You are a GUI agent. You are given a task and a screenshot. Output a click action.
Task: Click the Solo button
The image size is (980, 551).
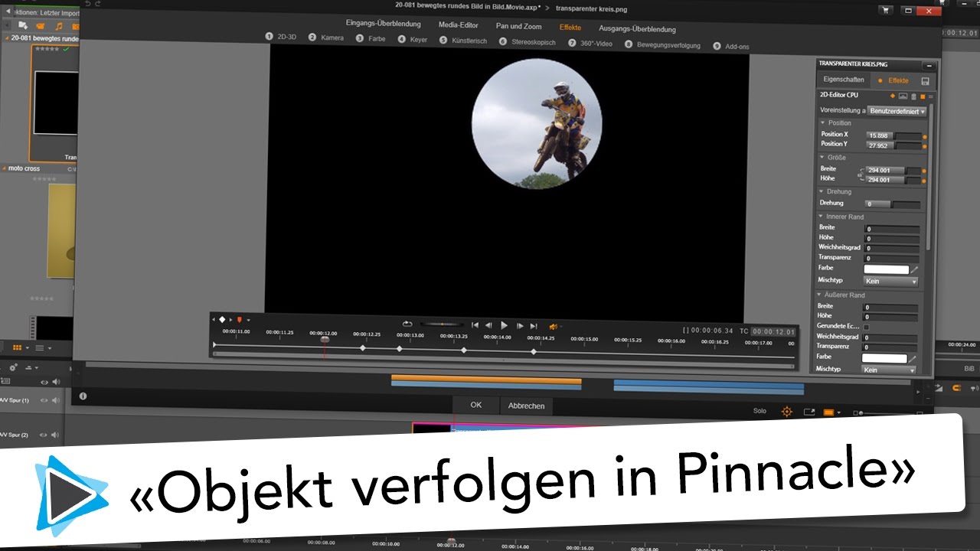click(x=759, y=411)
